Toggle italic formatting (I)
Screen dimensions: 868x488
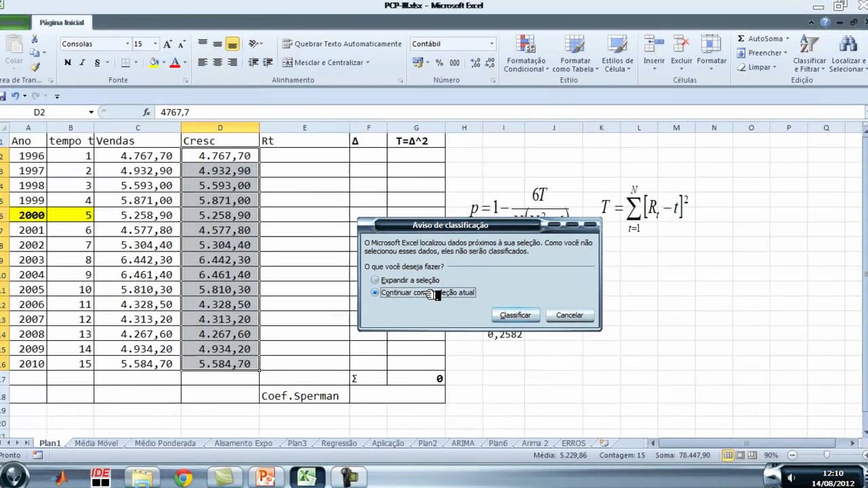(x=83, y=62)
